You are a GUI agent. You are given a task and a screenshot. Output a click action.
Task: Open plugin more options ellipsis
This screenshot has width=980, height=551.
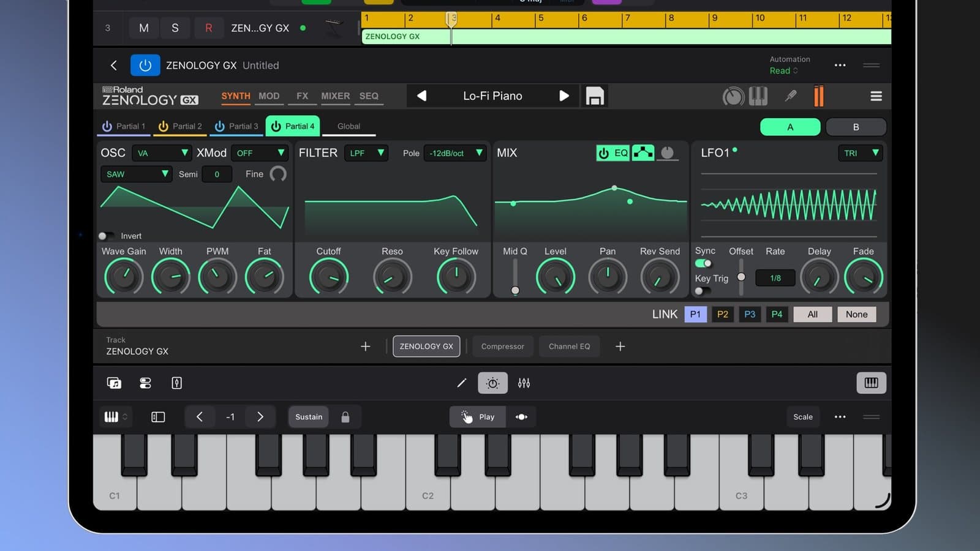coord(840,65)
